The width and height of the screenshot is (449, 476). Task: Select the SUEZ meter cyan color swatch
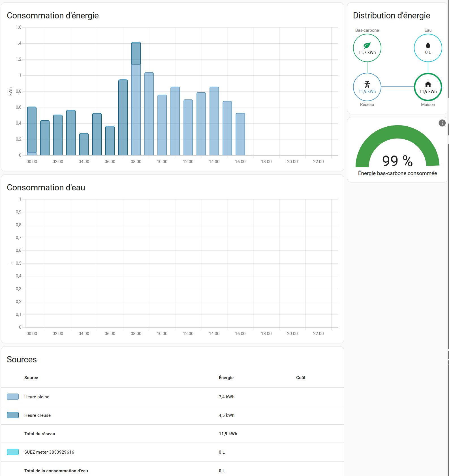[x=13, y=452]
